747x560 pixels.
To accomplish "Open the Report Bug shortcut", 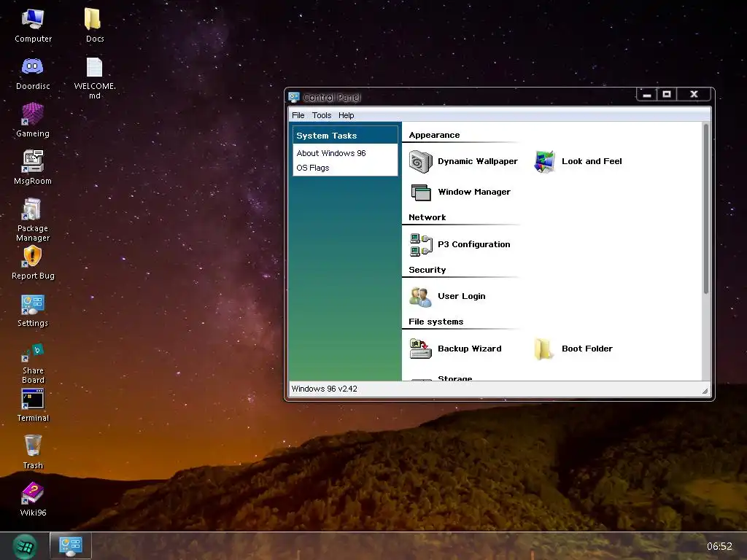I will point(33,262).
